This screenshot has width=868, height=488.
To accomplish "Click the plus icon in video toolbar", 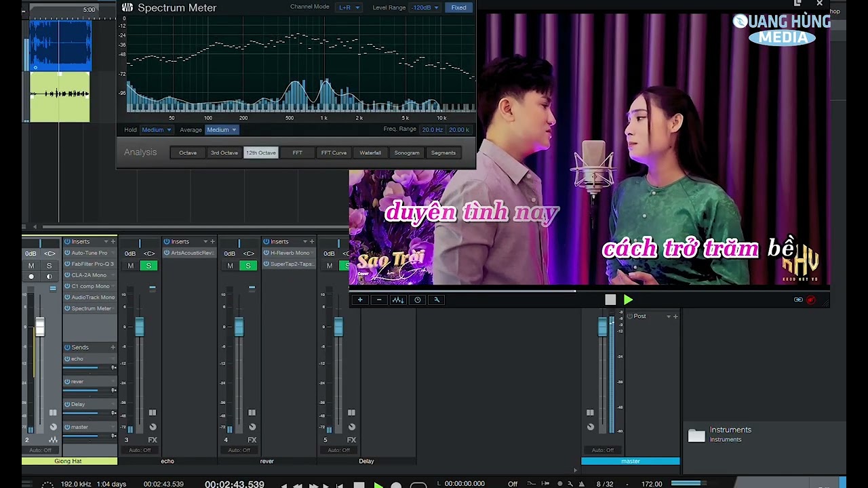I will (x=360, y=300).
